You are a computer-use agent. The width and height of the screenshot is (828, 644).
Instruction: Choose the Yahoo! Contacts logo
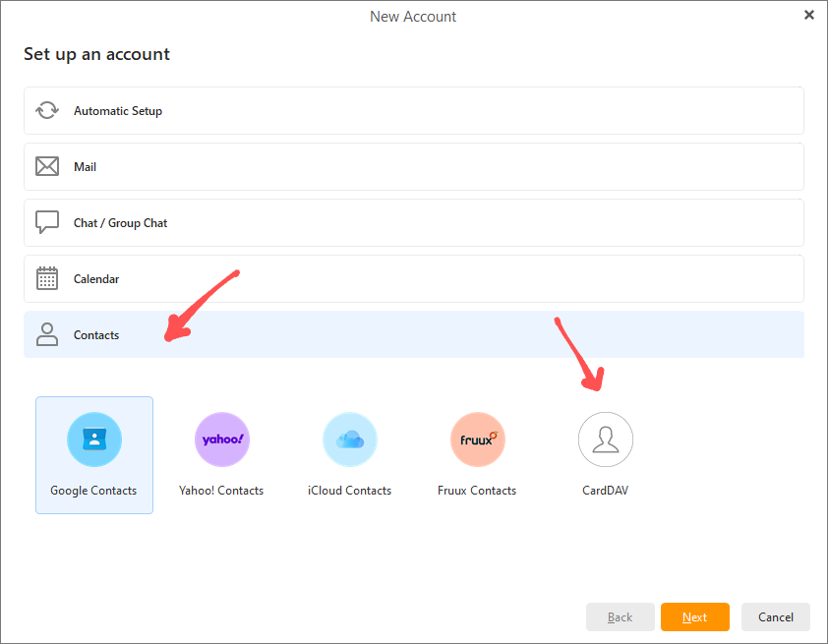[222, 439]
